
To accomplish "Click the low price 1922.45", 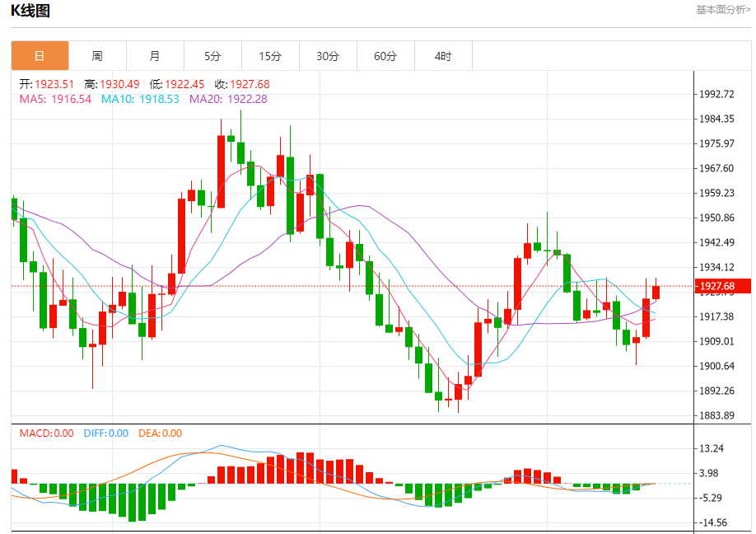I will pos(184,84).
